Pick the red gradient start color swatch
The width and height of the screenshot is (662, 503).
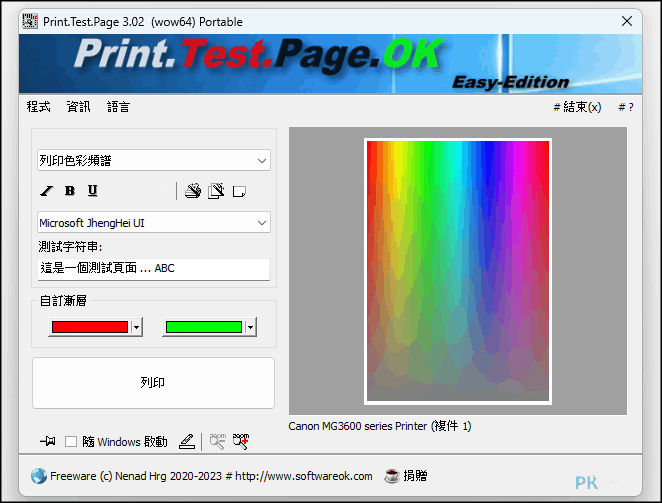(90, 327)
